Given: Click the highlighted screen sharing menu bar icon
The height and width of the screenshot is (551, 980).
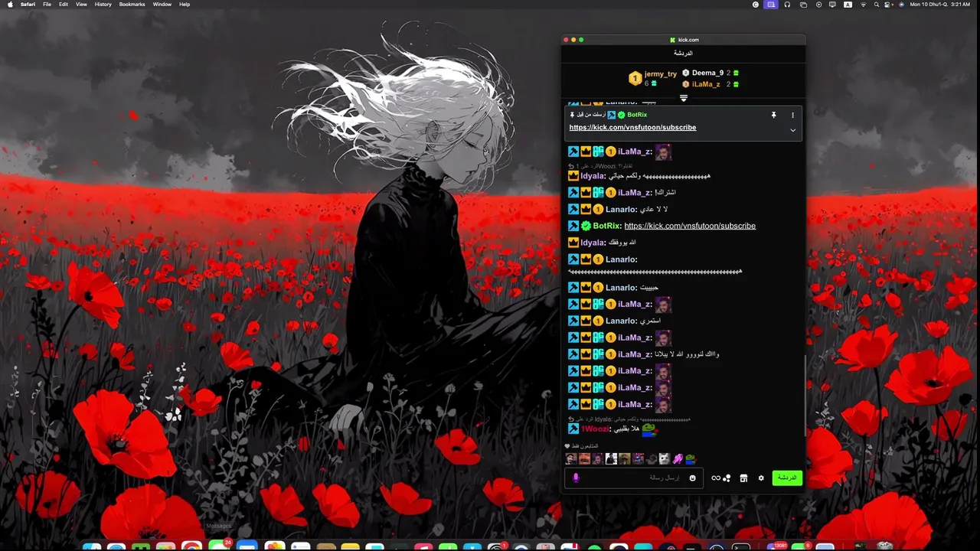Looking at the screenshot, I should point(771,4).
